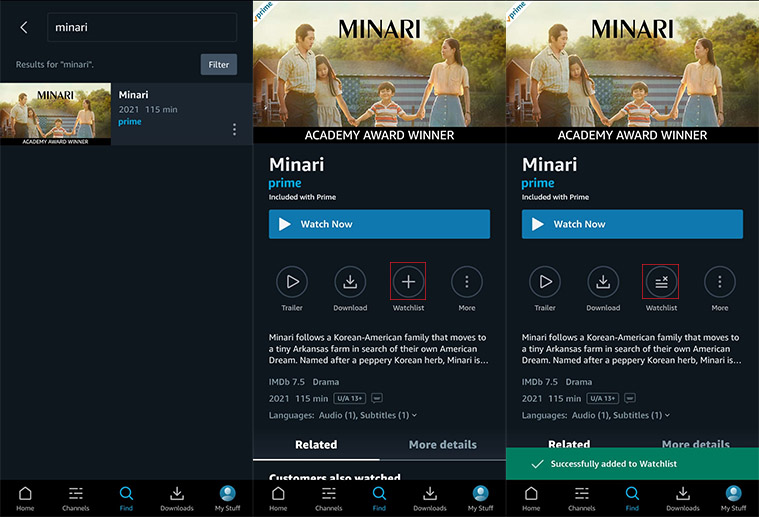The image size is (759, 517).
Task: Click the Minari poster in the right screen
Action: (x=632, y=72)
